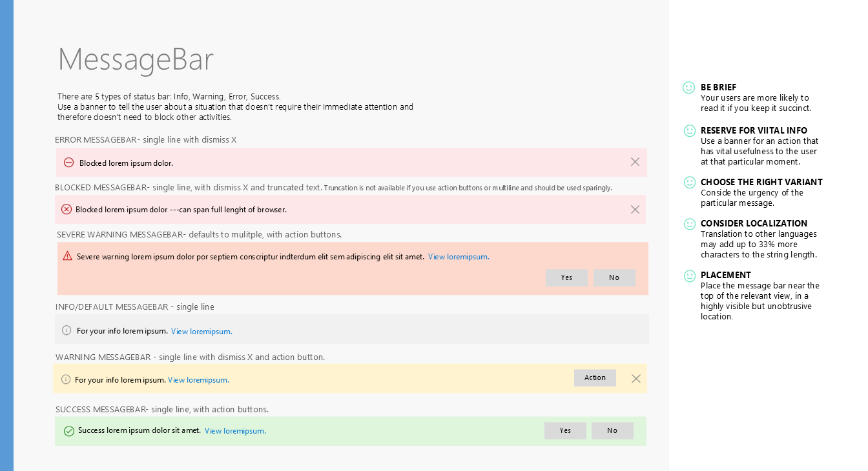Click smiley beside RESERVE FOR VITAL INFO
Viewport: 868px width, 471px height.
(x=690, y=131)
